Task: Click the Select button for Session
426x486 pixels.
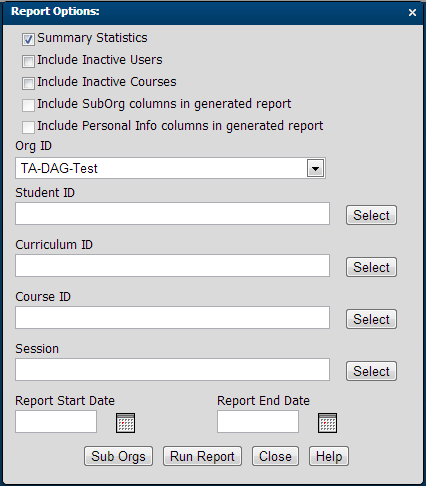Action: [371, 371]
